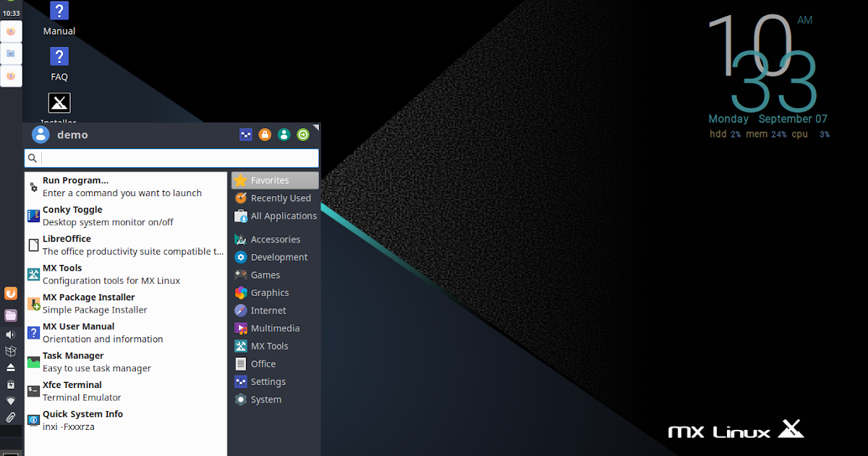868x456 pixels.
Task: Open the Internet category
Action: [x=275, y=311]
